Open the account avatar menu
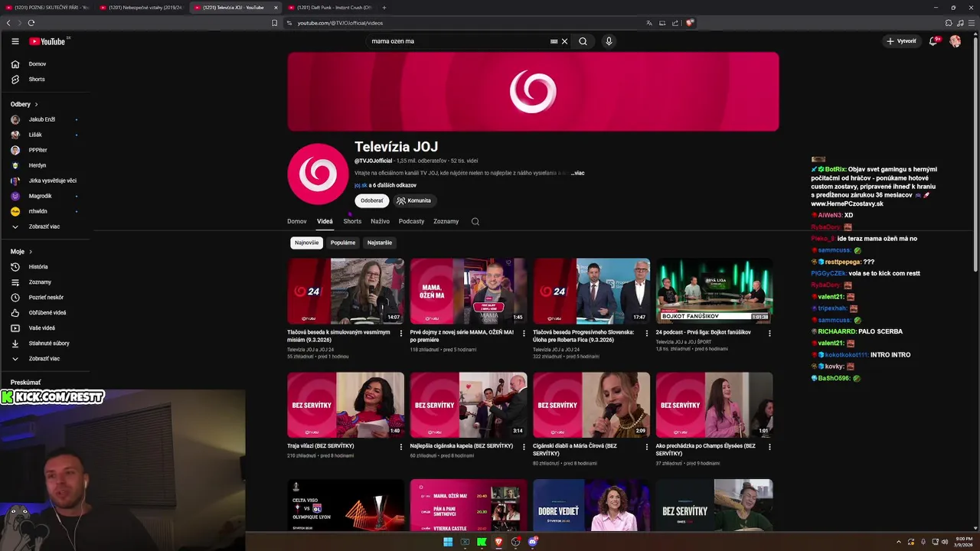 (955, 41)
